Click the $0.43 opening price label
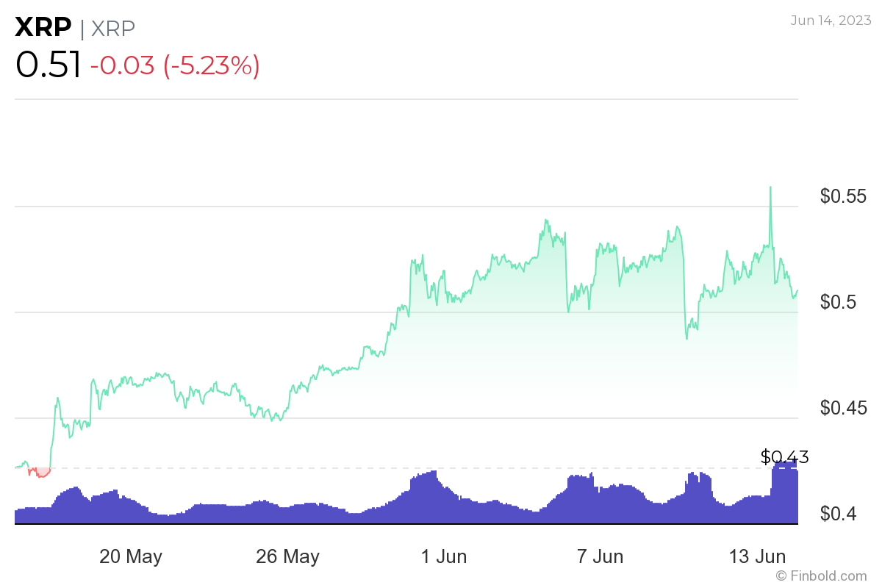 pos(784,457)
